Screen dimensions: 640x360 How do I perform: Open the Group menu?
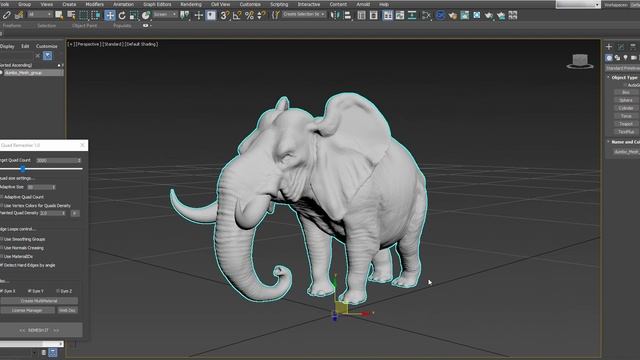[24, 4]
